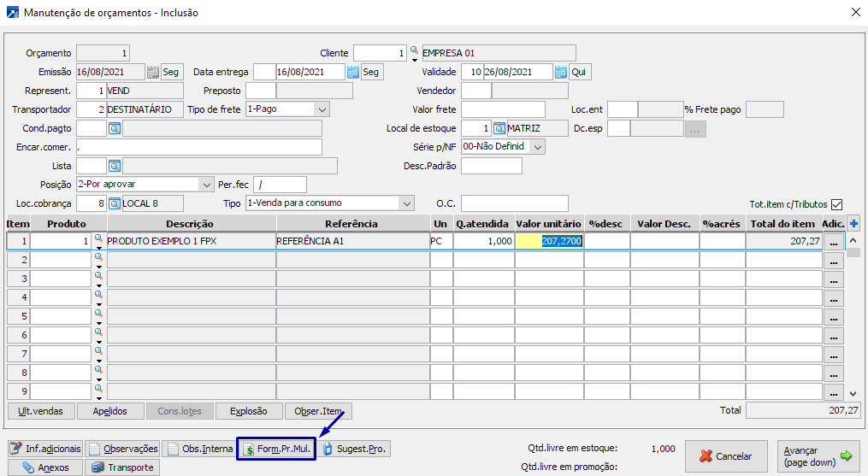
Task: Open the Transporte button
Action: coord(122,467)
